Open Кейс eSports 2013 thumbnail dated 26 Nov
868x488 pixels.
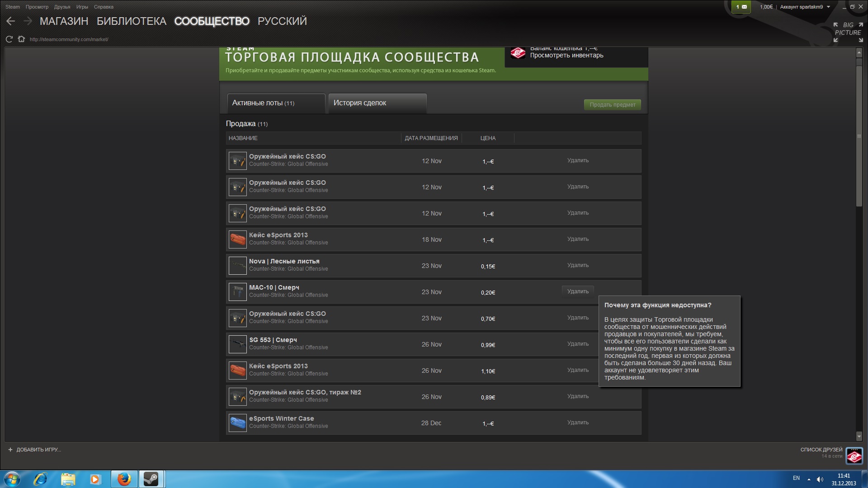[237, 371]
